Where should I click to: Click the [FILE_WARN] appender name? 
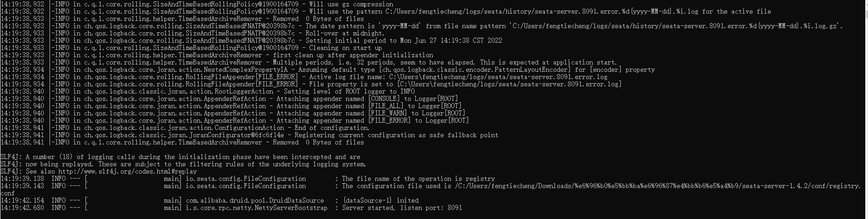(x=388, y=113)
